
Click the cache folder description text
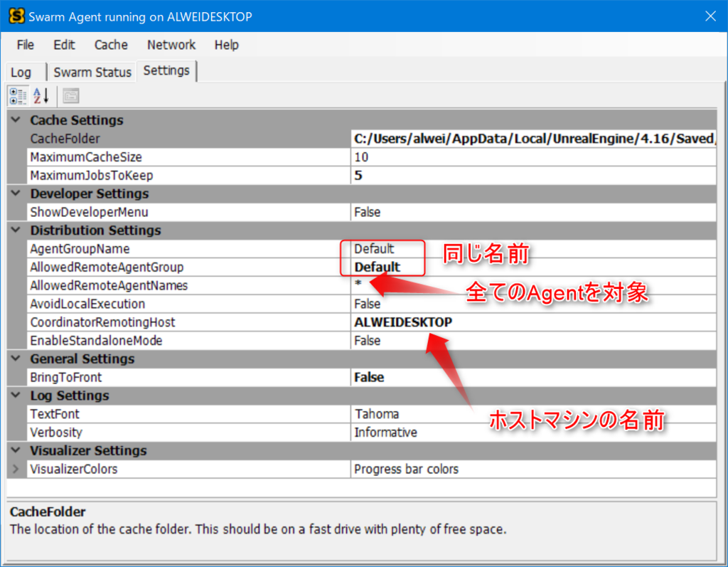258,529
